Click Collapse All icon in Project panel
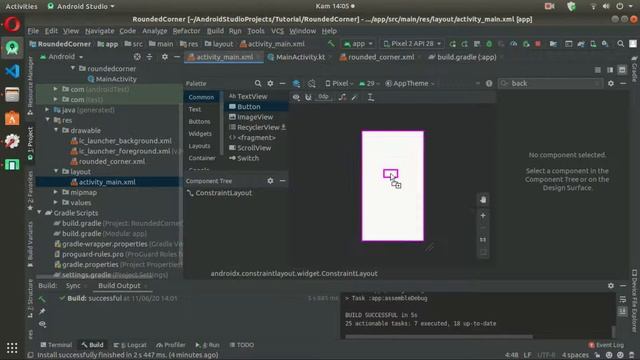Image resolution: width=640 pixels, height=360 pixels. point(149,57)
